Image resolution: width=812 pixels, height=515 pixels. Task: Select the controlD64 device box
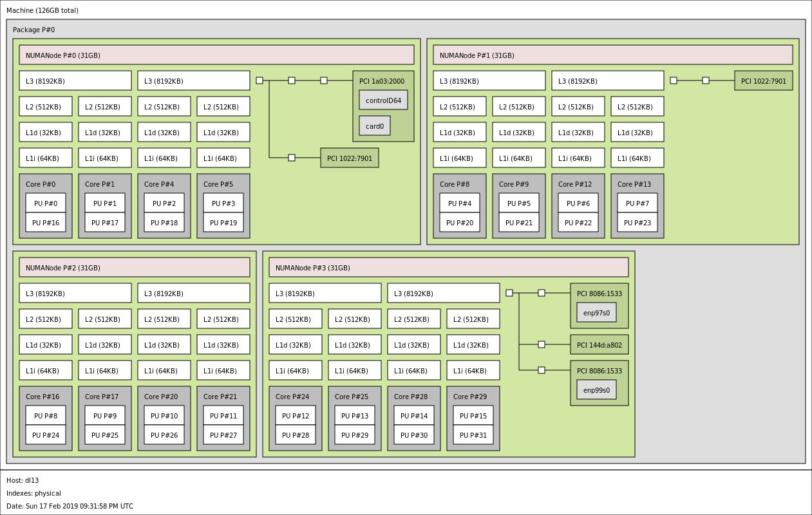tap(383, 100)
